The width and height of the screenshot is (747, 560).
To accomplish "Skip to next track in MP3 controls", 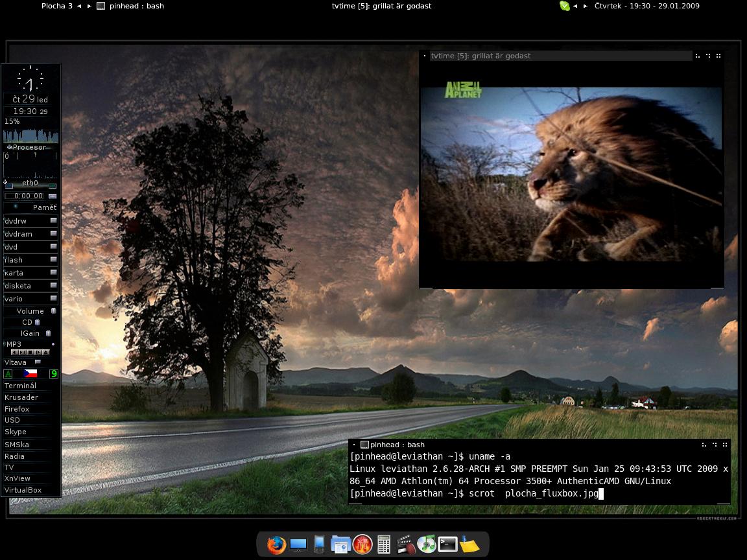I will tap(38, 353).
